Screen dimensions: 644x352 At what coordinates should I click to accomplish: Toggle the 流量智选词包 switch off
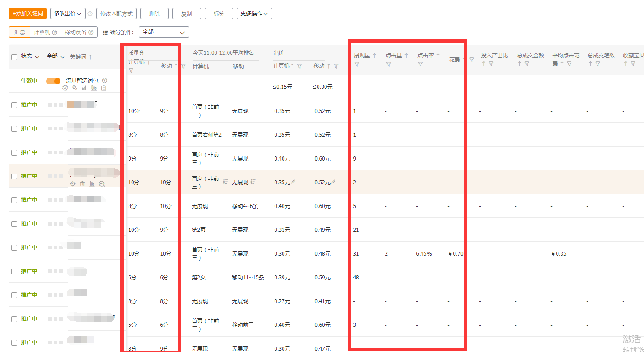pyautogui.click(x=53, y=81)
